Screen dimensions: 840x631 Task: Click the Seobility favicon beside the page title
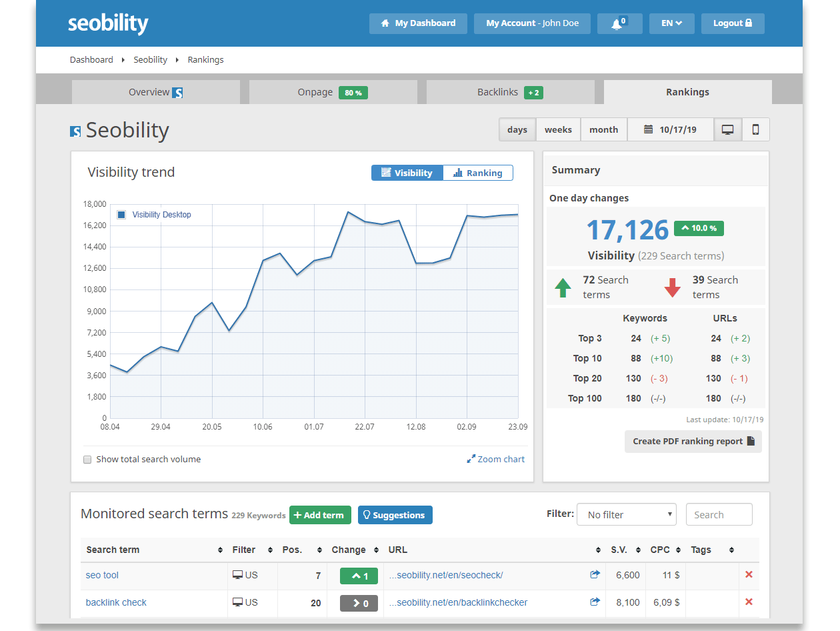(x=75, y=131)
